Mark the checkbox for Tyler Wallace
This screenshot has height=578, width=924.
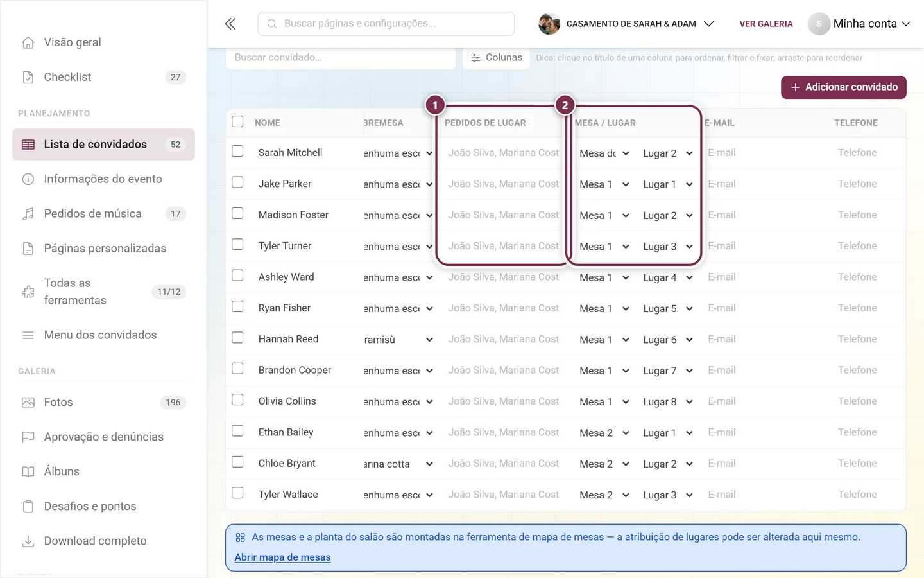point(237,493)
